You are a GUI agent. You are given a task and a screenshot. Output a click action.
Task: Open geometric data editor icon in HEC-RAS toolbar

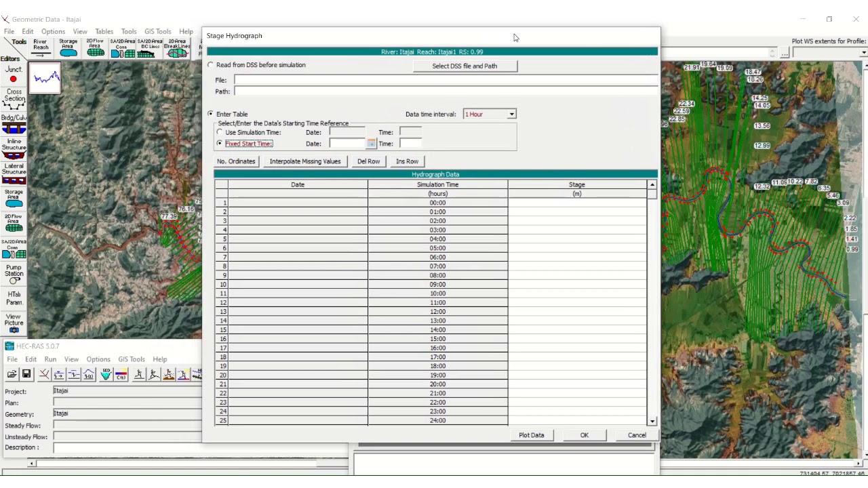coord(44,374)
